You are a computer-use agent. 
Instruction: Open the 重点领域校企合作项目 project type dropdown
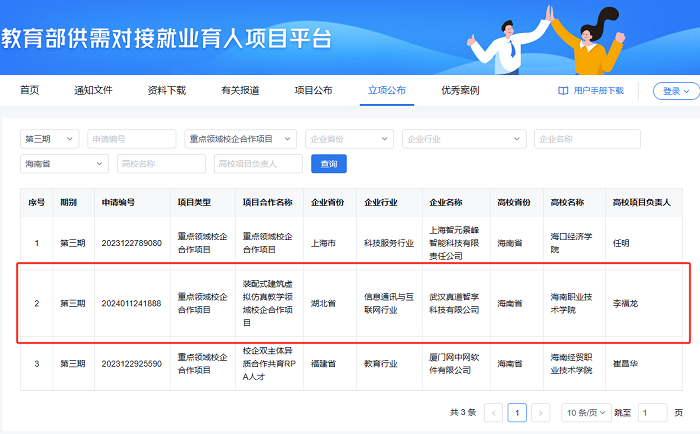coord(240,139)
